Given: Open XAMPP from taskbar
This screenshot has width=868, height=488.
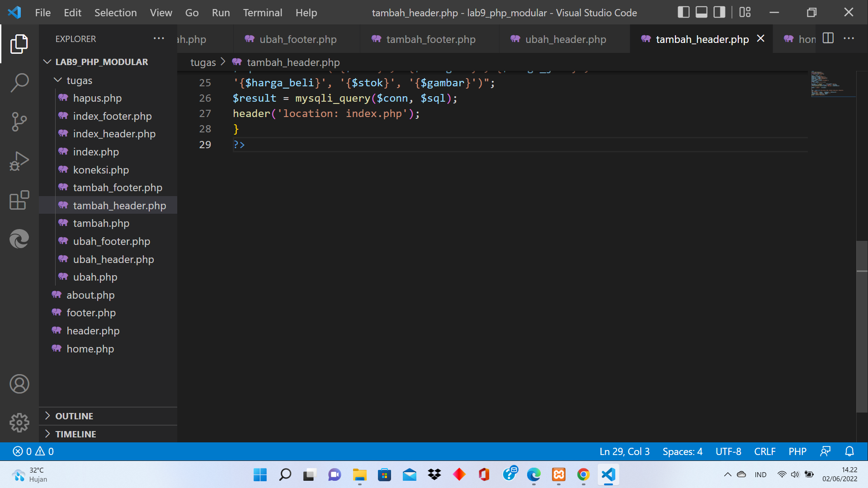Looking at the screenshot, I should coord(558,475).
